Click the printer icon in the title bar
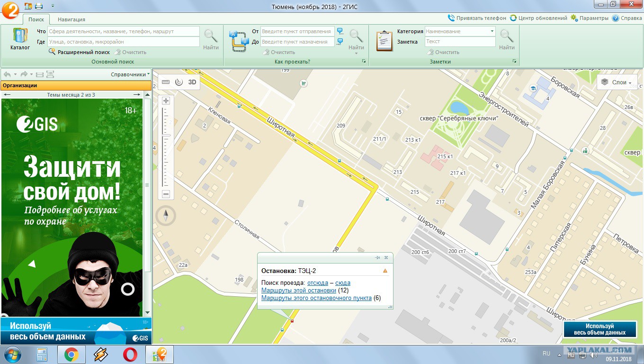Screen dimensions: 644x364 (39, 6)
